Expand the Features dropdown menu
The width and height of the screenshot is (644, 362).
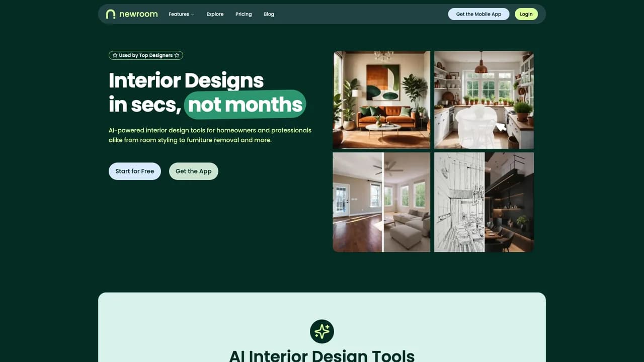pos(181,14)
